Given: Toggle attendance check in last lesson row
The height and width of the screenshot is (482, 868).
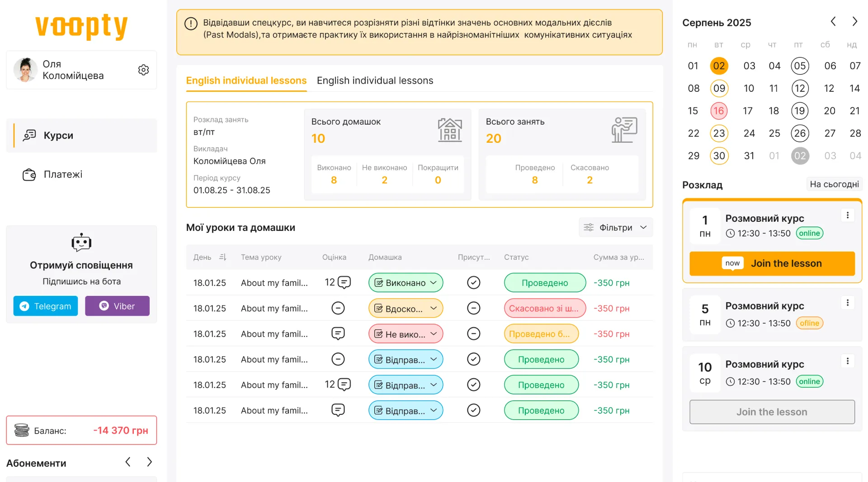Looking at the screenshot, I should pos(473,410).
